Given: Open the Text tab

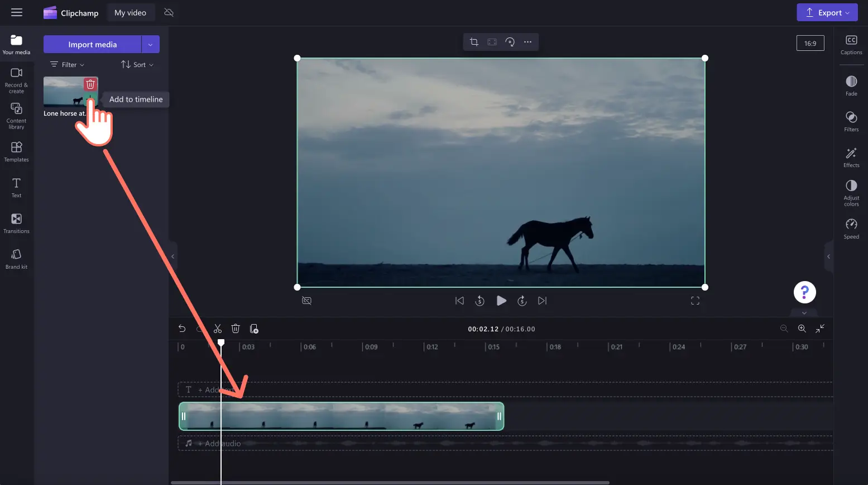Looking at the screenshot, I should click(x=16, y=187).
